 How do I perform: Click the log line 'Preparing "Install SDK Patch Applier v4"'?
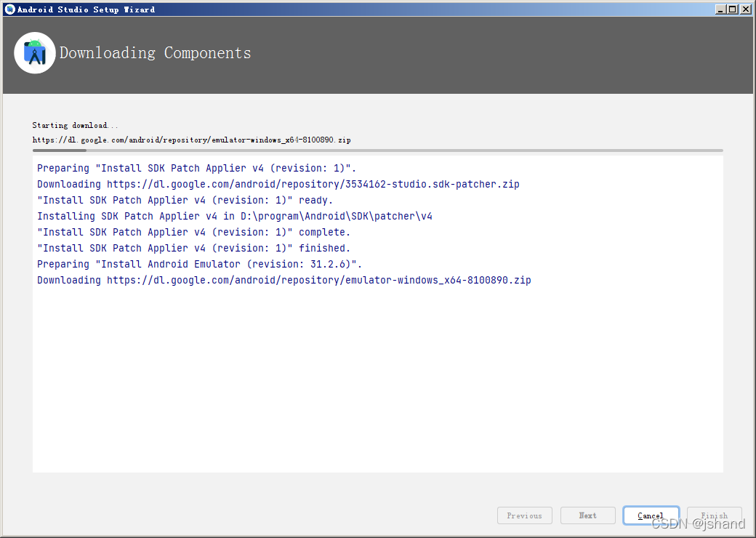point(197,168)
